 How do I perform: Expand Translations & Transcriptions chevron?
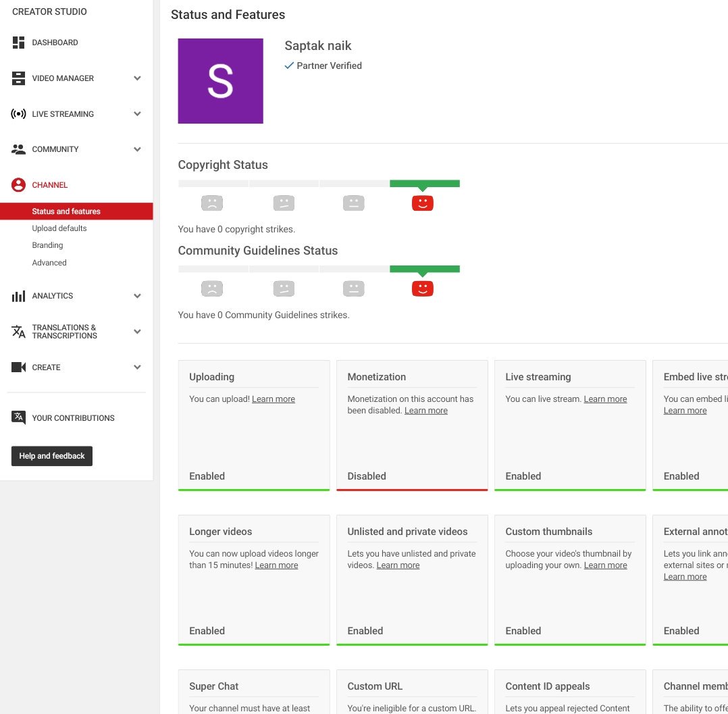pyautogui.click(x=138, y=331)
